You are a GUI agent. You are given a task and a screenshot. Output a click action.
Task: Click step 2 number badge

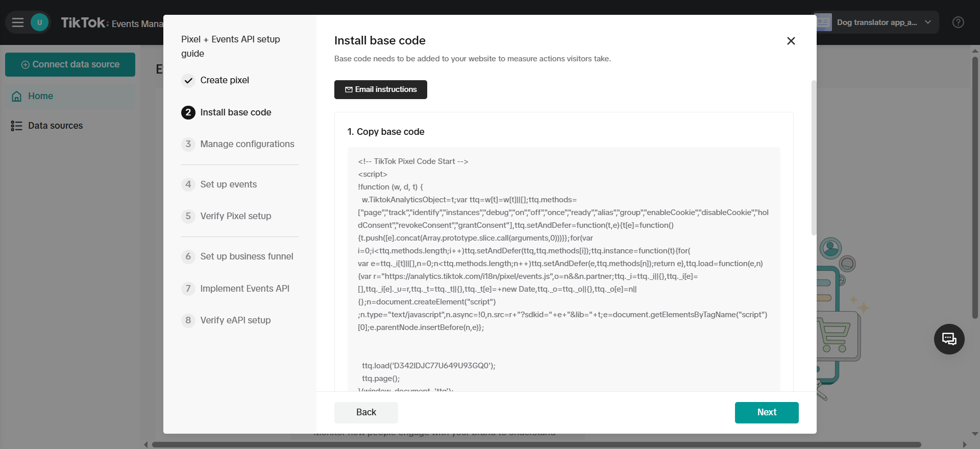click(188, 112)
